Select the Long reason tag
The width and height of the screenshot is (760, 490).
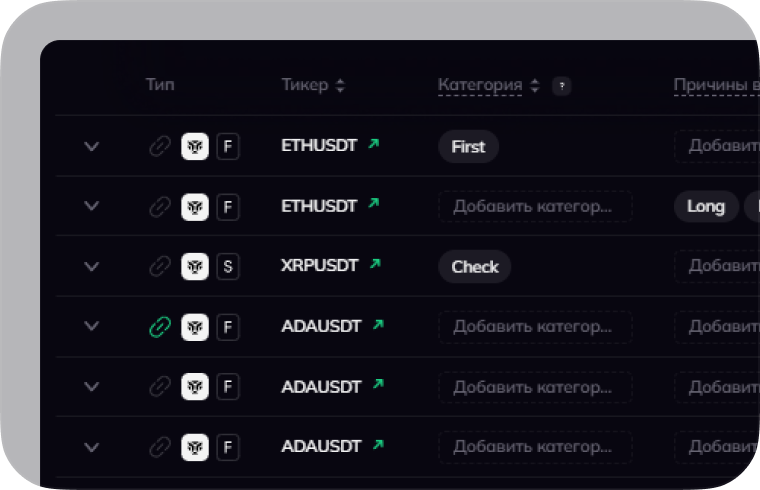(706, 207)
